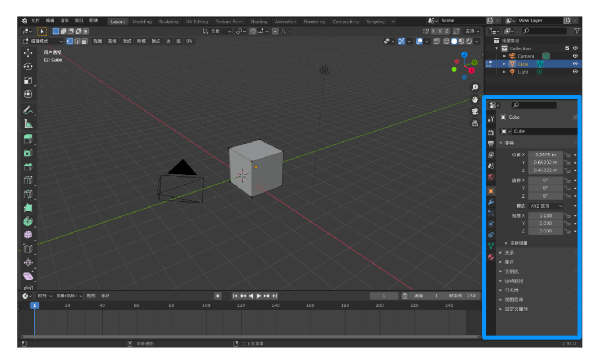Hide Cube with its eye icon
Viewport: 600px width, 364px height.
pos(575,64)
